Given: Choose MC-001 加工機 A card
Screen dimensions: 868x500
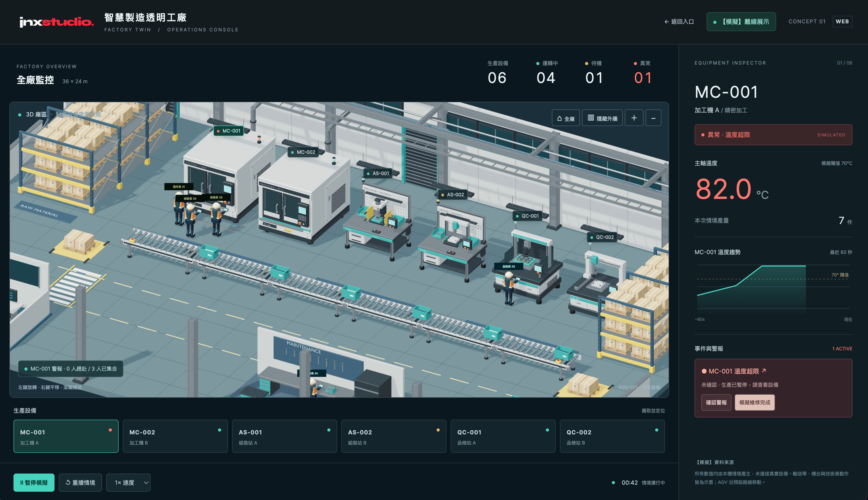Looking at the screenshot, I should coord(66,436).
